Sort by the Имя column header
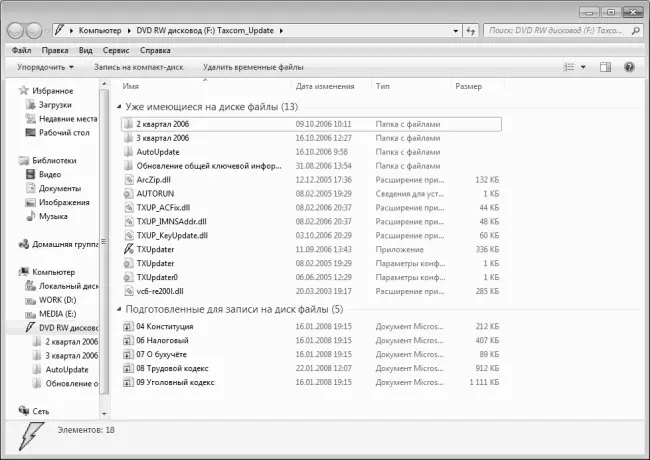The image size is (650, 460). pos(131,86)
